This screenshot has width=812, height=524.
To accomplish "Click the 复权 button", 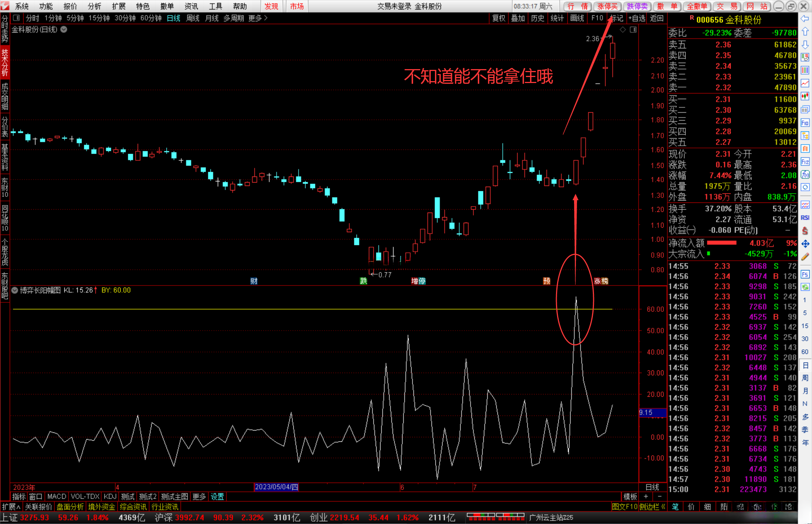I will click(x=499, y=18).
